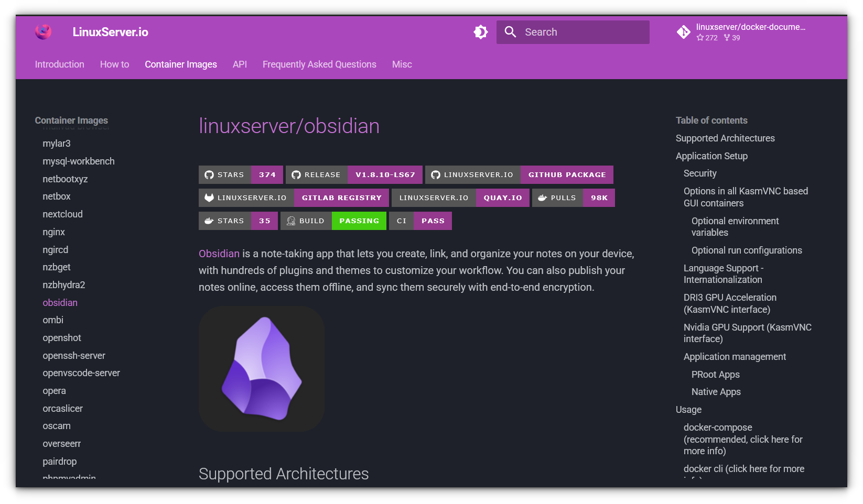Toggle the light/dark theme switch icon
This screenshot has width=863, height=504.
pyautogui.click(x=481, y=32)
